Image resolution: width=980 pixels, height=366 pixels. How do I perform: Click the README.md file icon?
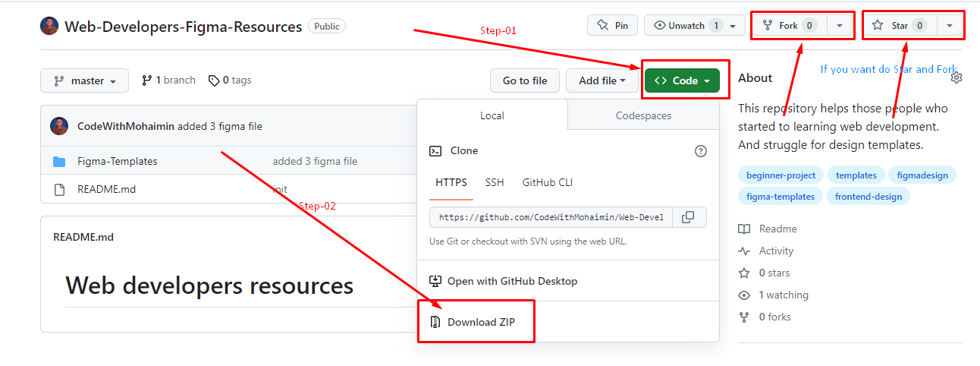[x=59, y=189]
